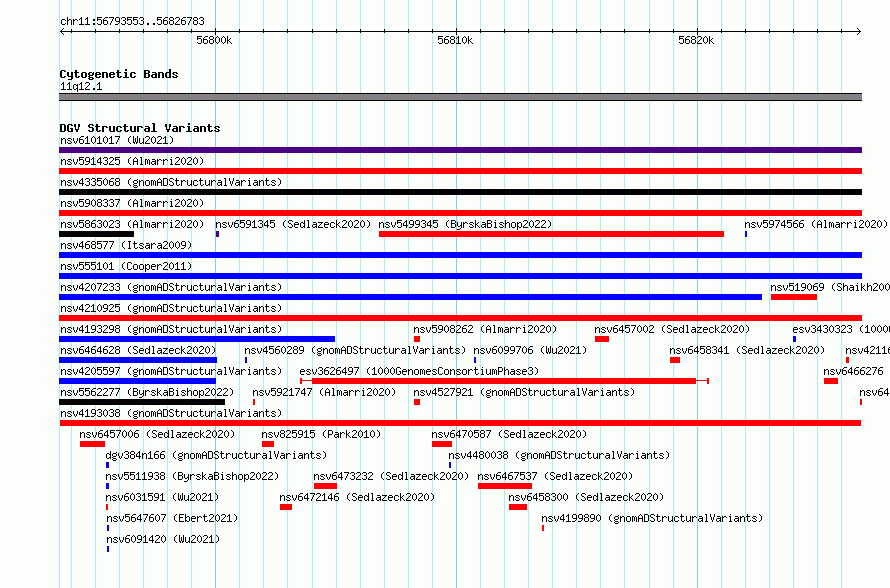Click the 56800k ruler tick label
The image size is (890, 588).
(214, 40)
